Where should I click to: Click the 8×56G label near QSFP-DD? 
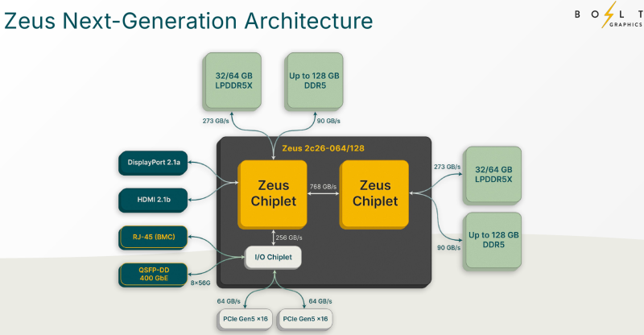(x=200, y=283)
